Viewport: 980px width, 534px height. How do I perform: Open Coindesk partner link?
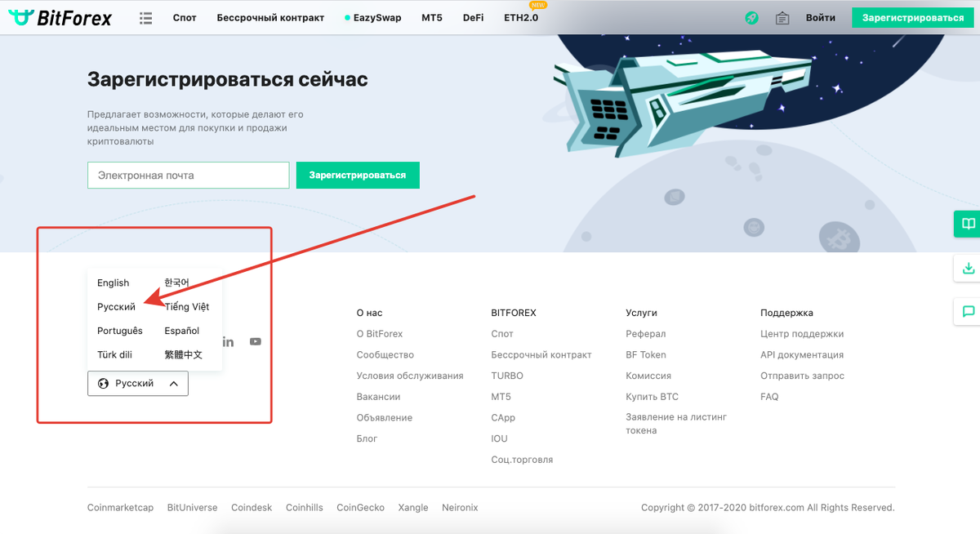tap(252, 507)
